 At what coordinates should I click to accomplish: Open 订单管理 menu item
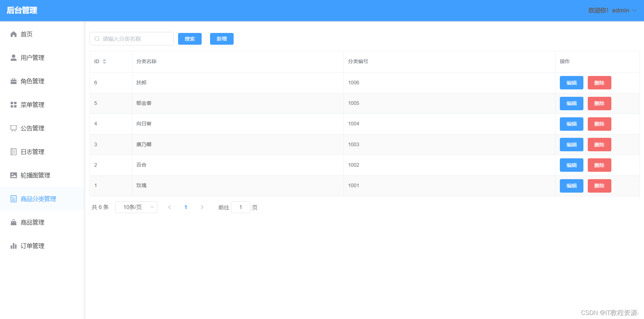(42, 246)
